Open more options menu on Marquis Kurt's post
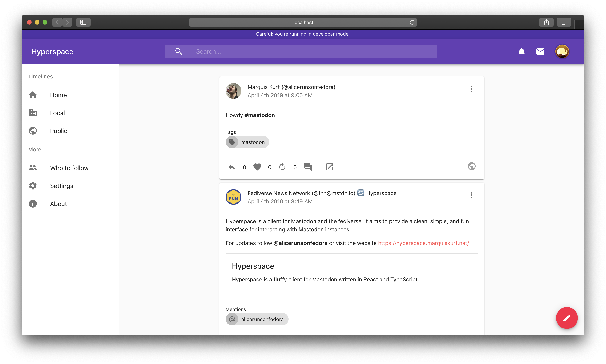The height and width of the screenshot is (364, 606). tap(471, 89)
